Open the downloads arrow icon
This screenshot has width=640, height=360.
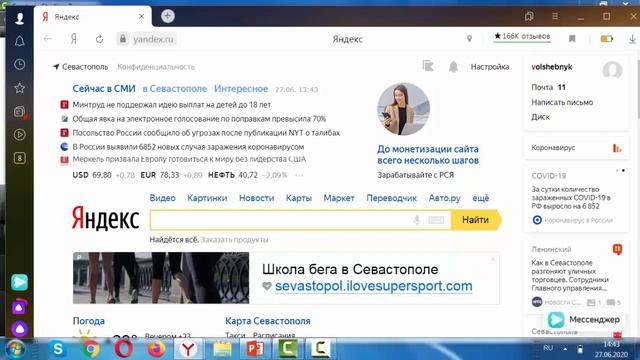click(632, 39)
